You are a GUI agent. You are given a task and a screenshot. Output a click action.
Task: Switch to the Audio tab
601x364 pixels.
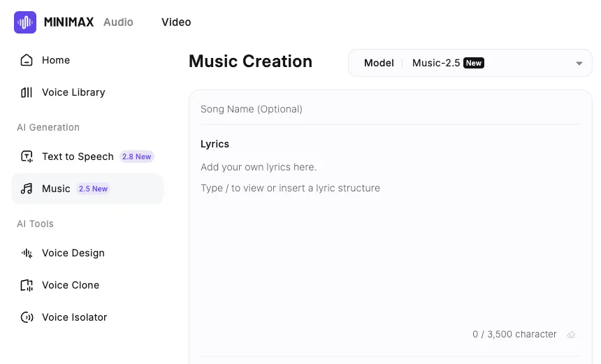click(118, 22)
